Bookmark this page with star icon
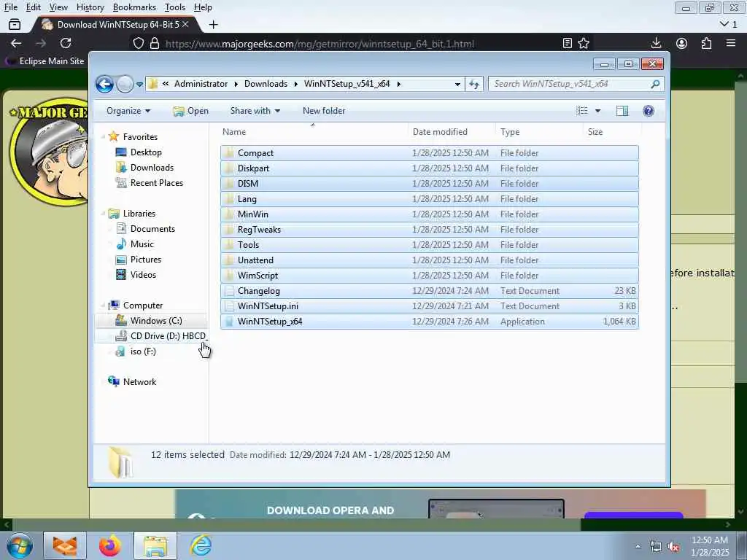 [x=584, y=43]
